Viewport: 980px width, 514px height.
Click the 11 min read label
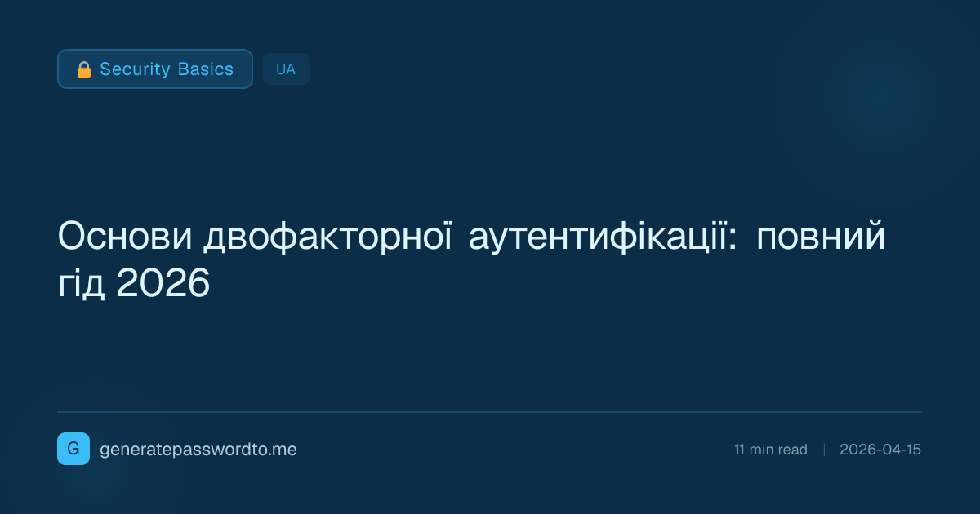tap(770, 450)
